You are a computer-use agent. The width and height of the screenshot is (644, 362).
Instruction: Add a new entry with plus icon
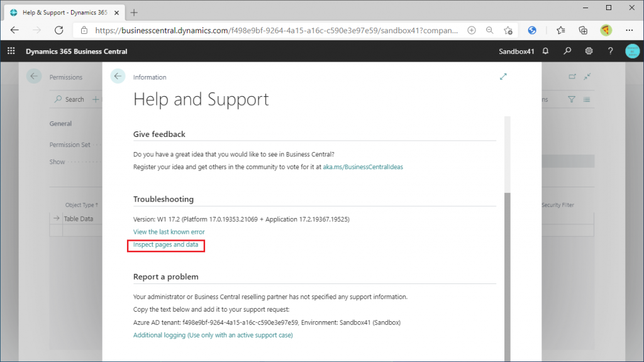tap(96, 99)
